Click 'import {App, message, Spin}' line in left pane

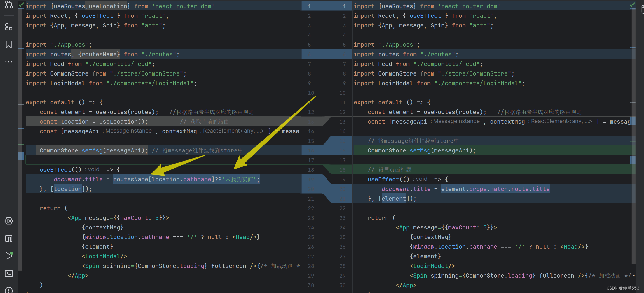point(95,25)
